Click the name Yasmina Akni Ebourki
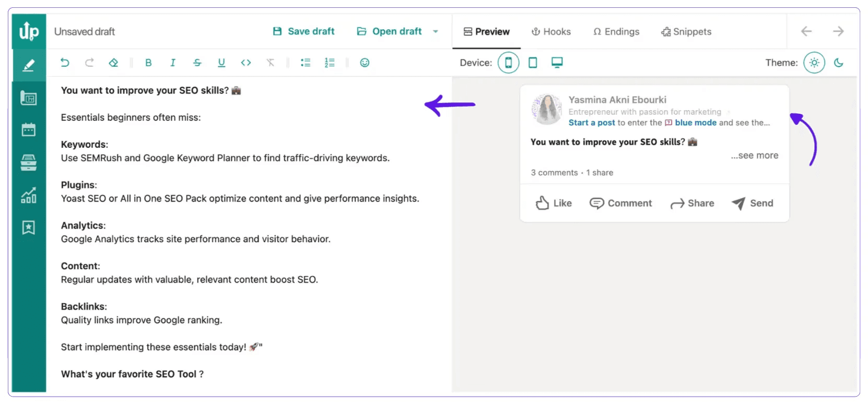This screenshot has width=868, height=405. [617, 100]
